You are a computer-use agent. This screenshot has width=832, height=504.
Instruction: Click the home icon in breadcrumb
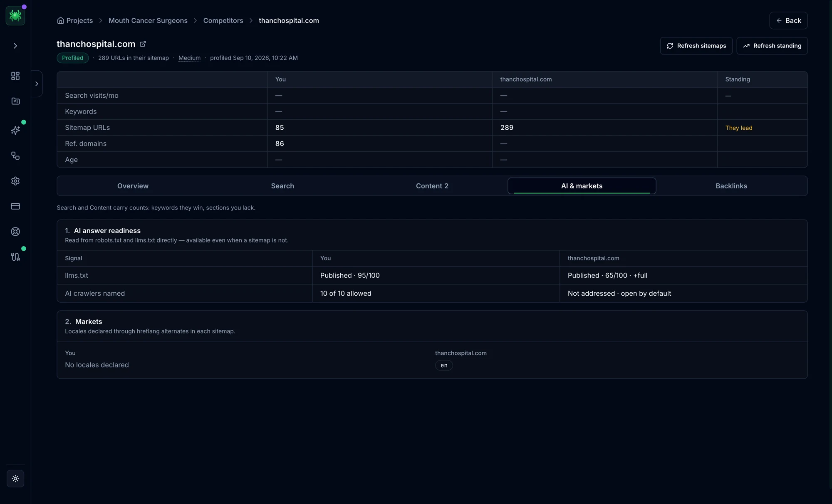[x=60, y=20]
